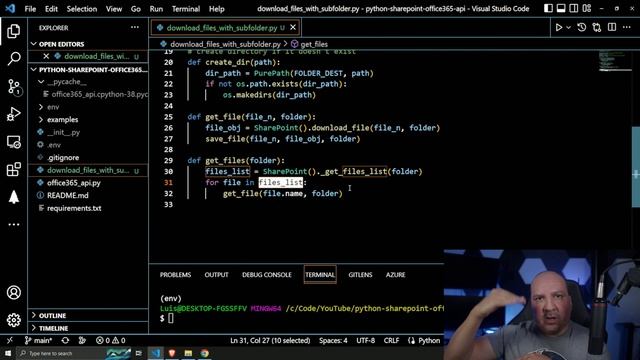
Task: Open Remote Explorer icon in activity bar
Action: click(x=13, y=142)
